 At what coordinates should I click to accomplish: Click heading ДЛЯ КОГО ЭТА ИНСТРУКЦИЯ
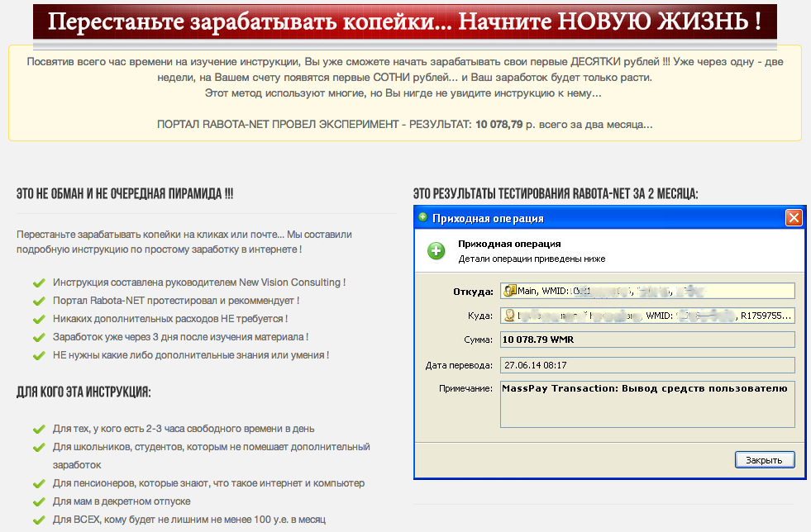tap(83, 392)
